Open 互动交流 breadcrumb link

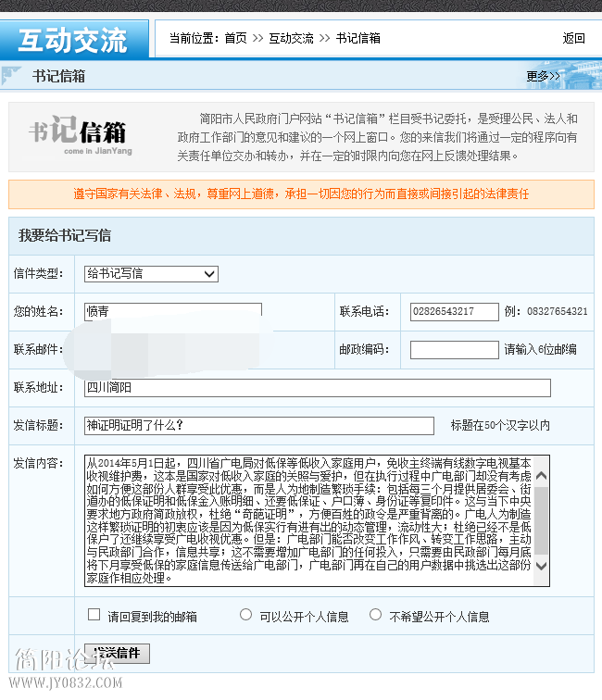click(x=291, y=38)
